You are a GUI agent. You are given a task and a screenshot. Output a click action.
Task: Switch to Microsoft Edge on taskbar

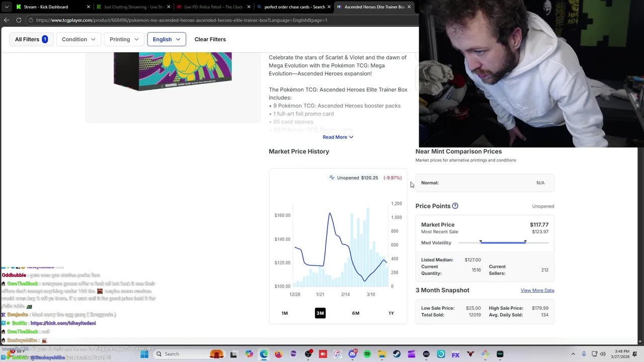coord(264,354)
